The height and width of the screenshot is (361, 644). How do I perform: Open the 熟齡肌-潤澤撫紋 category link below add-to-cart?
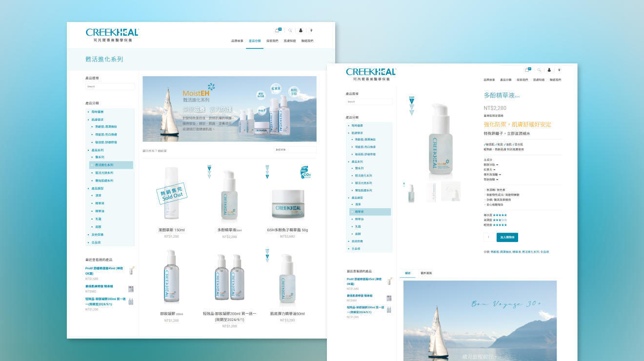click(501, 252)
